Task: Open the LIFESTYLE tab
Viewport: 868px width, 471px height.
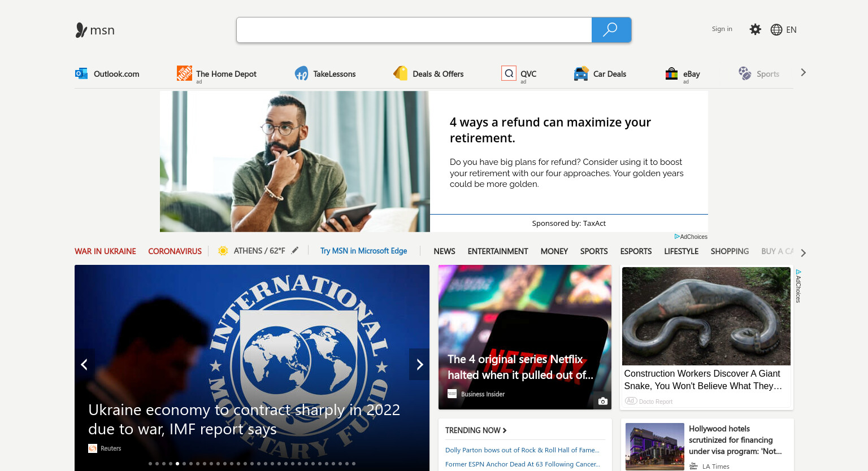Action: point(681,251)
